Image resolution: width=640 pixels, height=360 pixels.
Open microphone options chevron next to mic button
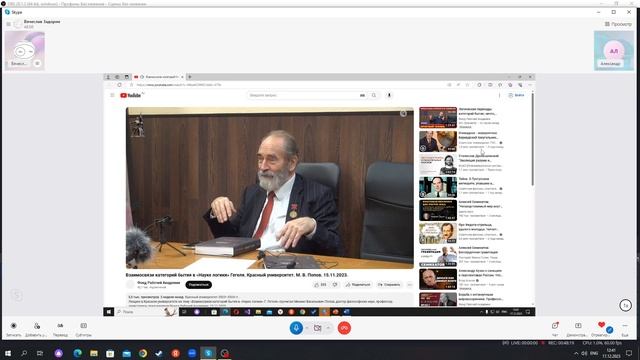tap(307, 328)
